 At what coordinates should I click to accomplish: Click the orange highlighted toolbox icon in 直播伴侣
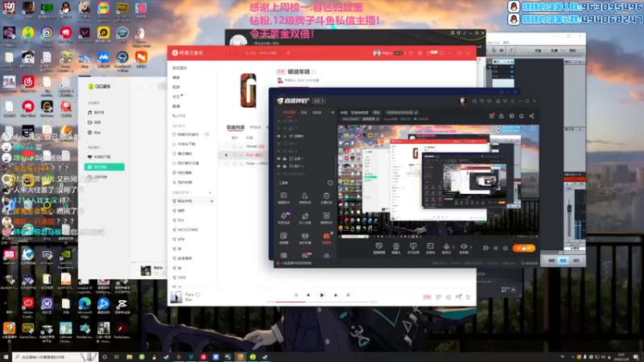click(326, 237)
